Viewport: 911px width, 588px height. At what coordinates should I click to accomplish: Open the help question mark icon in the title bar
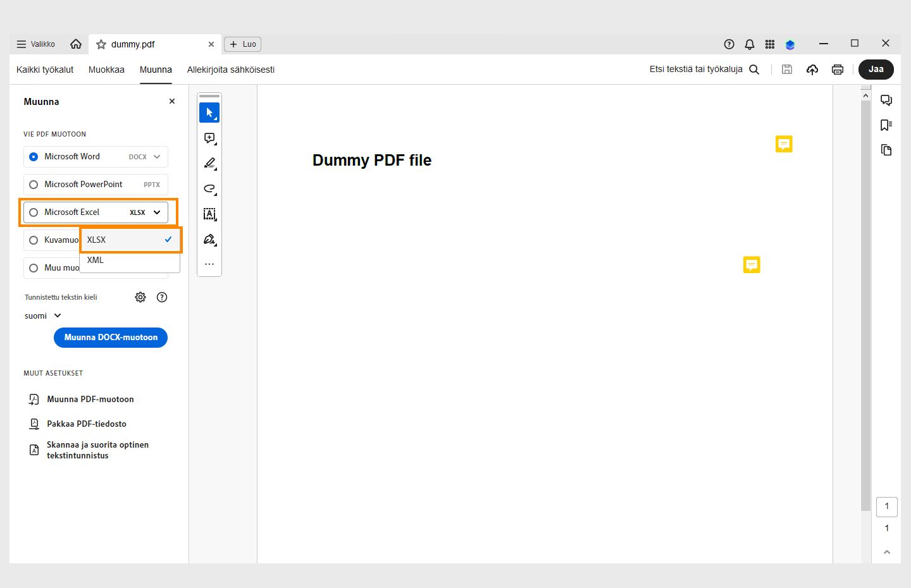729,44
